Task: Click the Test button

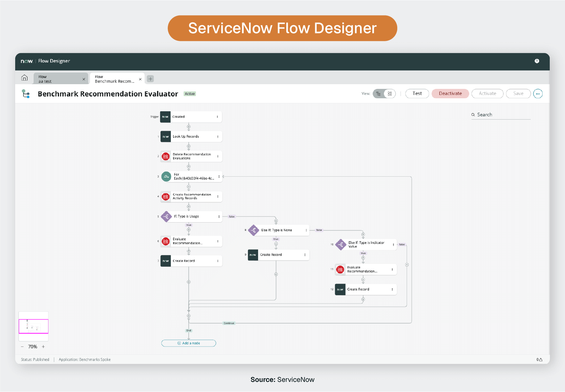Action: [x=417, y=93]
